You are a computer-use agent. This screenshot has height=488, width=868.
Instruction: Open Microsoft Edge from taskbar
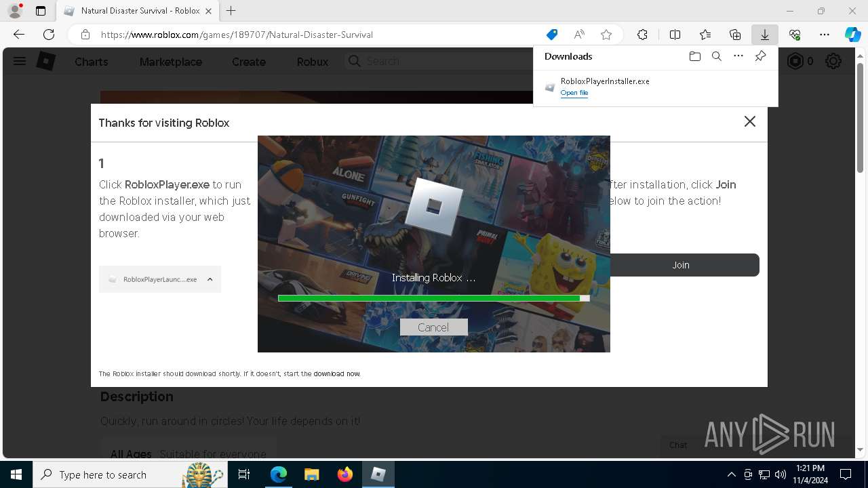279,474
